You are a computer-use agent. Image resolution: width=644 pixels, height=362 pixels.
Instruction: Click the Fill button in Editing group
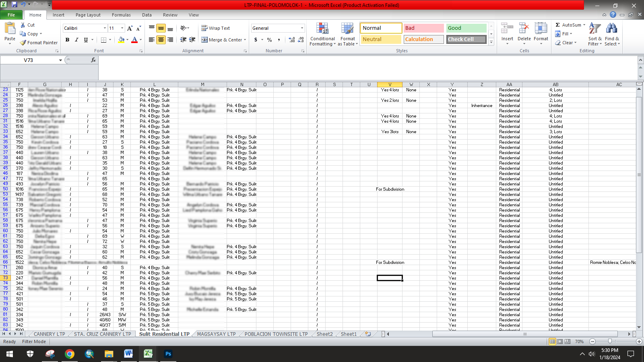563,34
